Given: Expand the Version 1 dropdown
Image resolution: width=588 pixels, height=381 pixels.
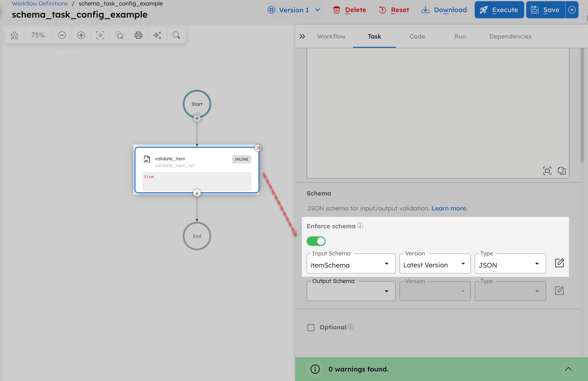Looking at the screenshot, I should pos(294,10).
